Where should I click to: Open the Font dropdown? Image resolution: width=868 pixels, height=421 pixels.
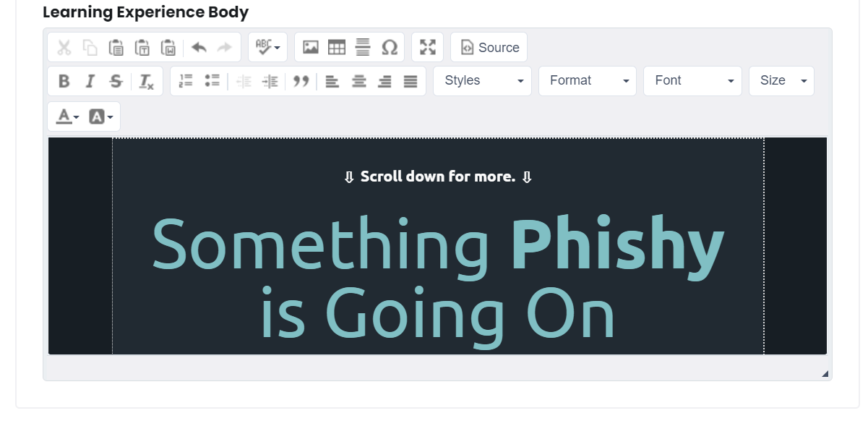(x=692, y=81)
